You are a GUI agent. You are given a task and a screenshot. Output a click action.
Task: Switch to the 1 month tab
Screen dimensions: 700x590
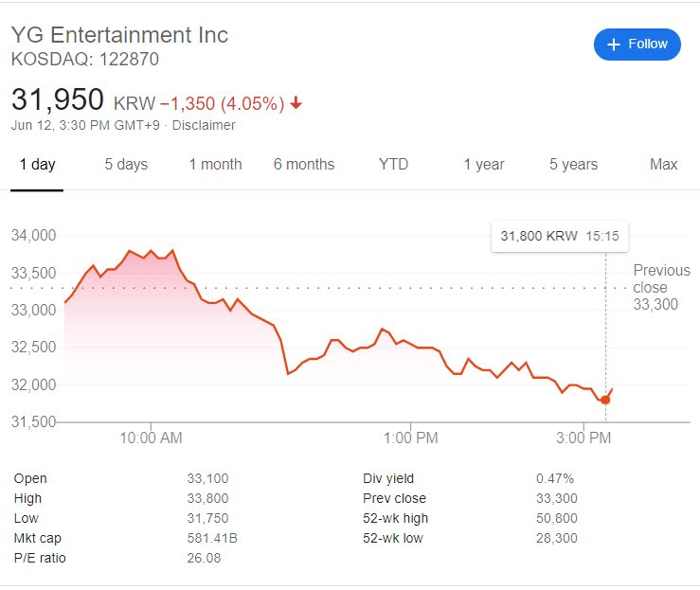[x=215, y=165]
